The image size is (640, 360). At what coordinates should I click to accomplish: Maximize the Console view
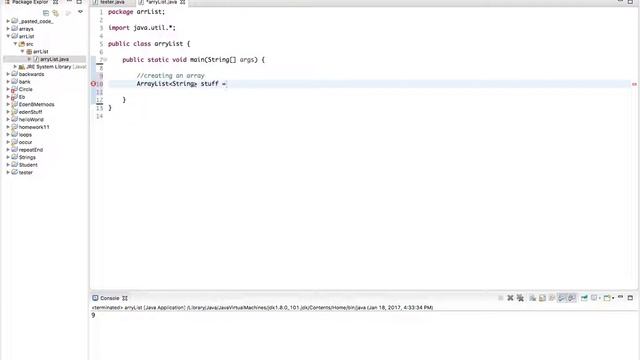click(x=631, y=298)
